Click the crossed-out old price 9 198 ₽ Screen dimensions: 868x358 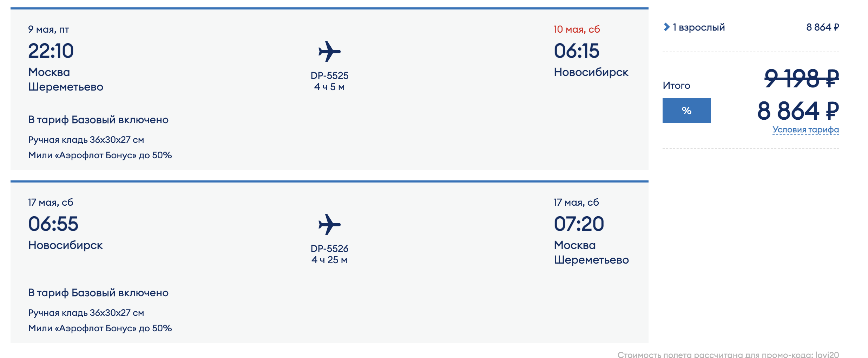(x=802, y=78)
